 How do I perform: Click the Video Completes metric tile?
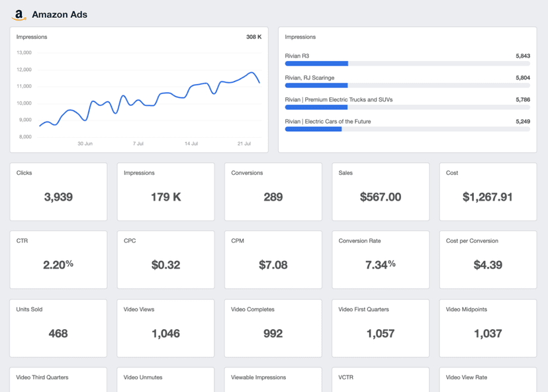tap(273, 328)
